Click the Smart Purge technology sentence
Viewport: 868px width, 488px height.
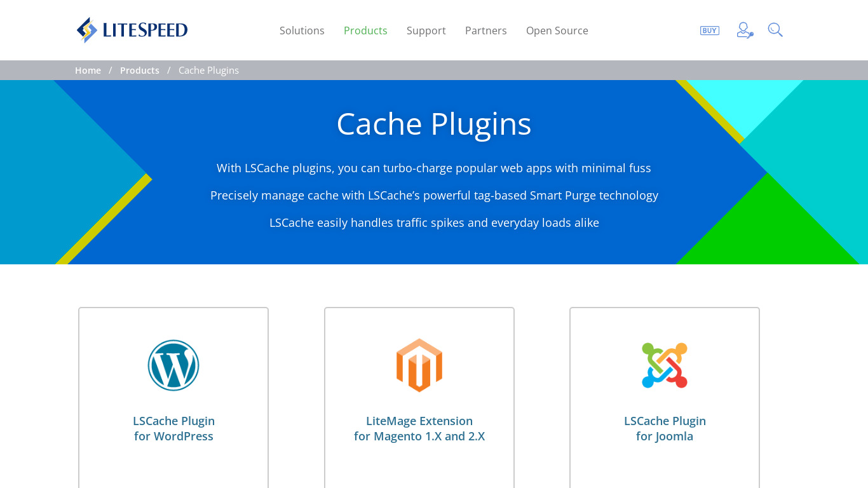[x=434, y=196]
